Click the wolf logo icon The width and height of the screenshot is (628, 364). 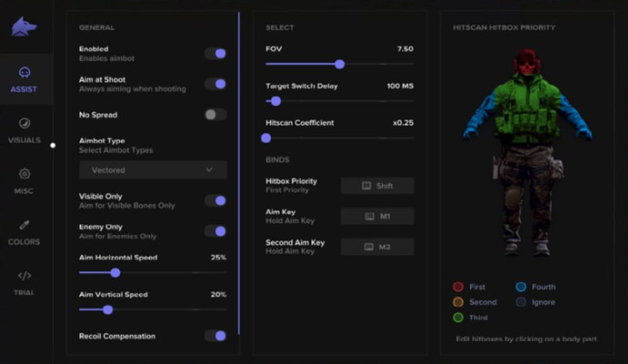coord(24,27)
